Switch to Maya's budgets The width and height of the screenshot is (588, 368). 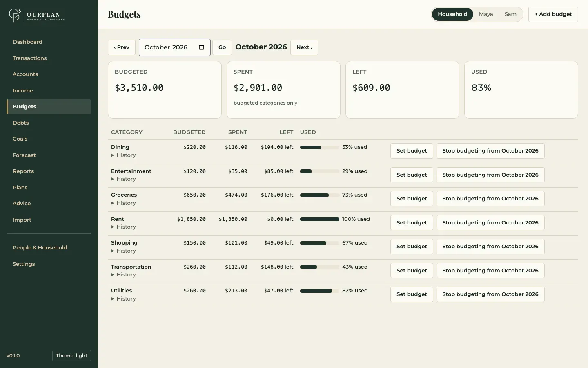point(486,14)
